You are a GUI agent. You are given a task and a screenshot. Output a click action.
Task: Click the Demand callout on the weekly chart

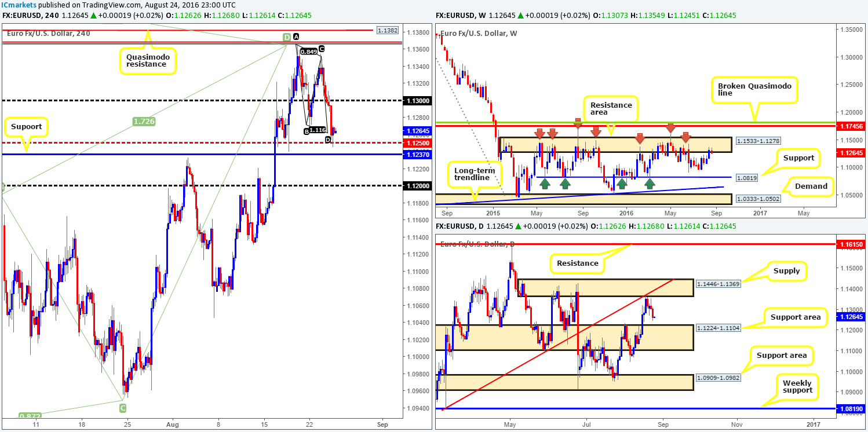[x=812, y=186]
